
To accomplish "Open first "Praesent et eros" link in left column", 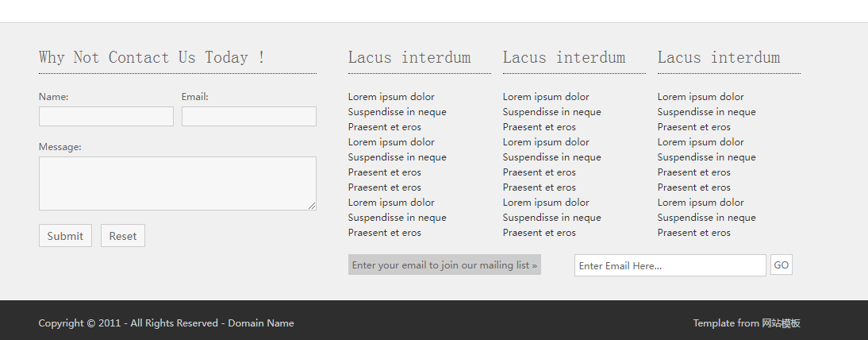I will point(385,127).
